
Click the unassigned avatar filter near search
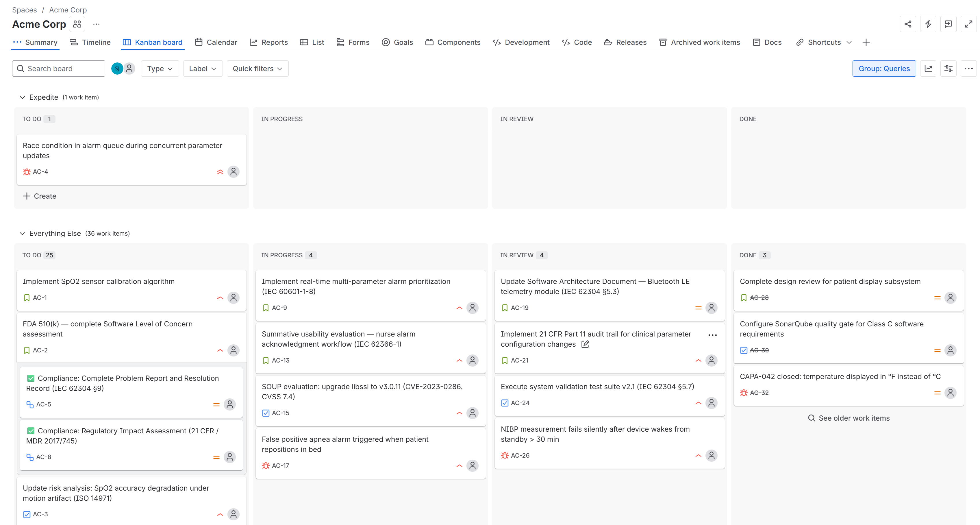[129, 69]
